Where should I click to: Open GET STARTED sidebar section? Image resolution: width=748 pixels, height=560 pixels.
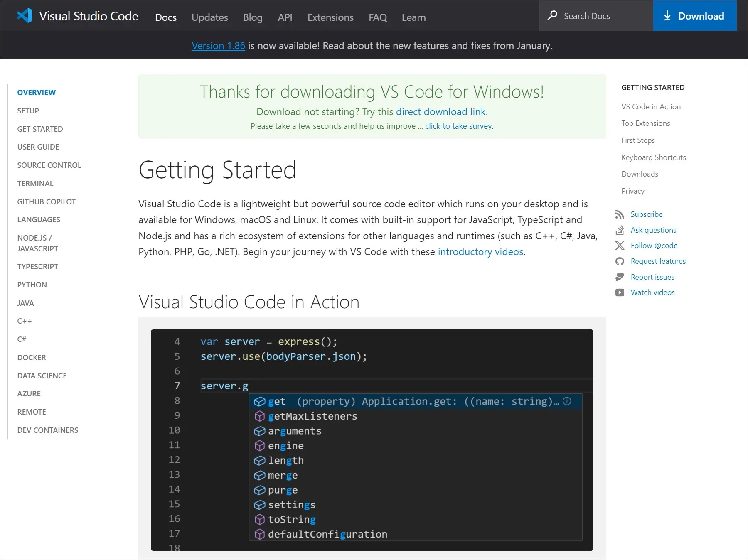[x=40, y=129]
